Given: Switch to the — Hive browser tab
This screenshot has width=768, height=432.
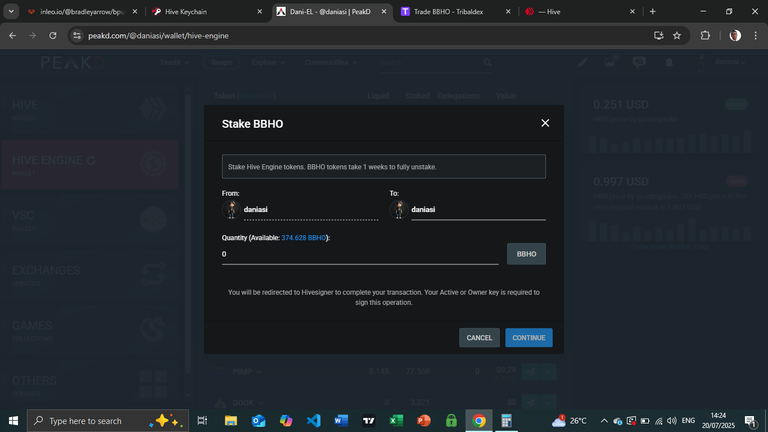Looking at the screenshot, I should [x=579, y=11].
